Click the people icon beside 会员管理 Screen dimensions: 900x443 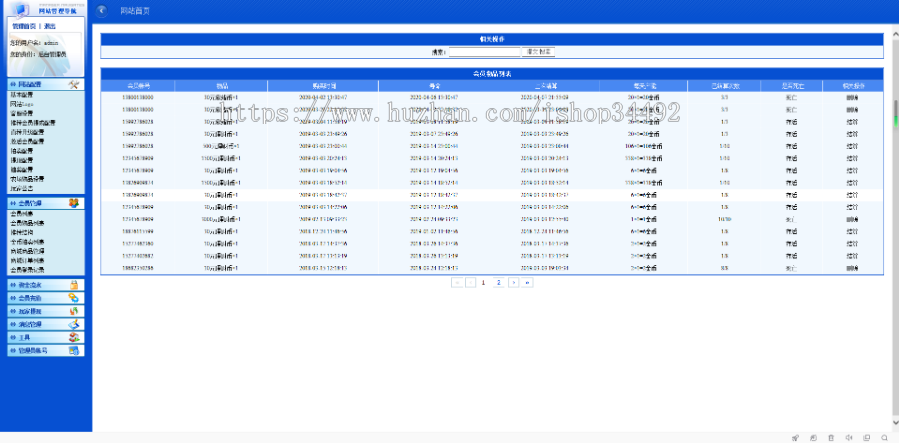(x=73, y=203)
